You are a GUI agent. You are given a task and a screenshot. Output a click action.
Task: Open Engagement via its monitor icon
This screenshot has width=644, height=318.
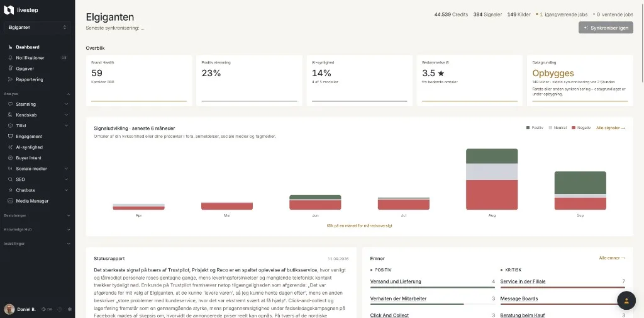point(10,137)
